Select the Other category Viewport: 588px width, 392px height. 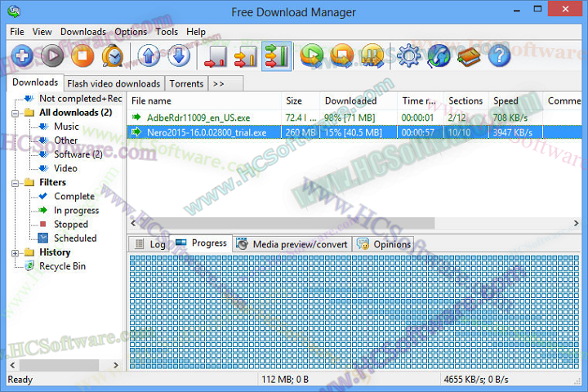click(x=65, y=140)
